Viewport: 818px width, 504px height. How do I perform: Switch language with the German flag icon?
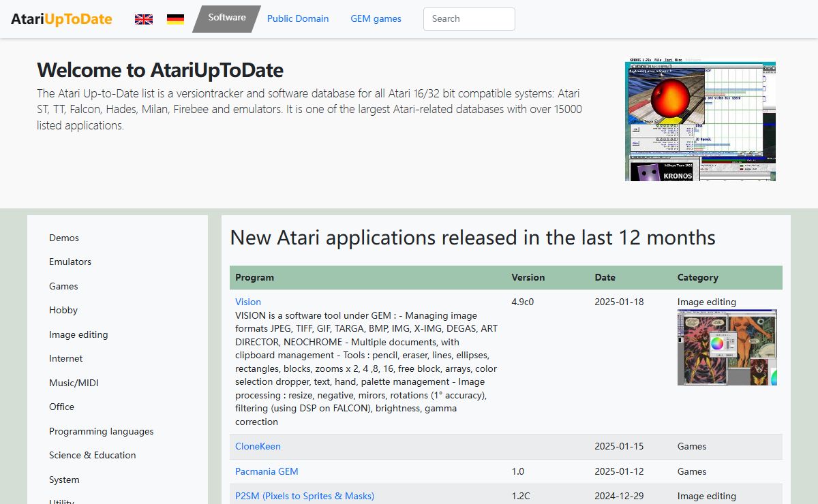point(176,19)
